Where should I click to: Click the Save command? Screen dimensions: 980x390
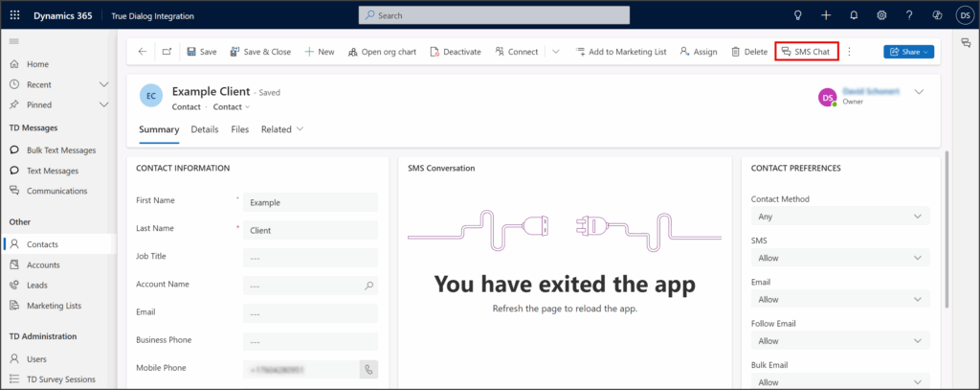[202, 52]
